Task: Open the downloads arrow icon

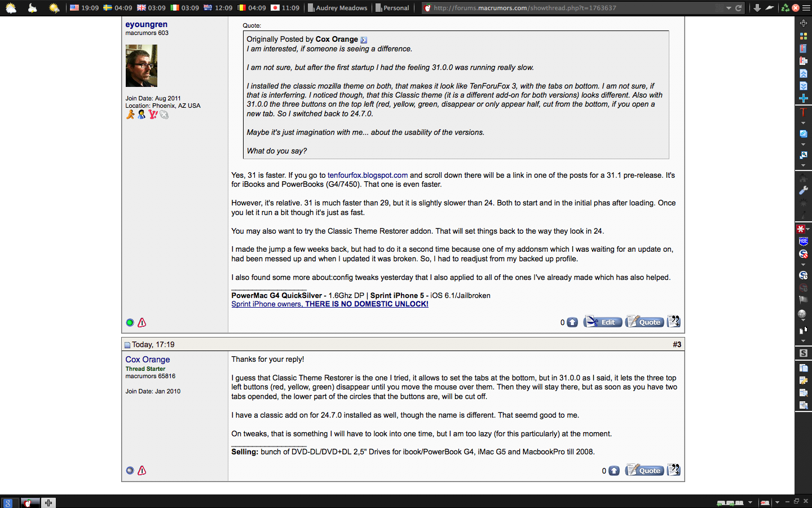Action: tap(757, 8)
